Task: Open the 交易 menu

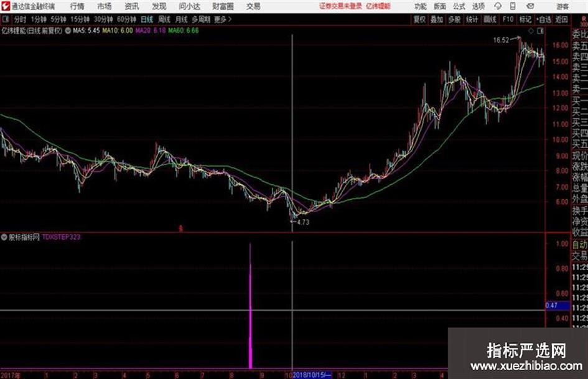Action: (253, 6)
